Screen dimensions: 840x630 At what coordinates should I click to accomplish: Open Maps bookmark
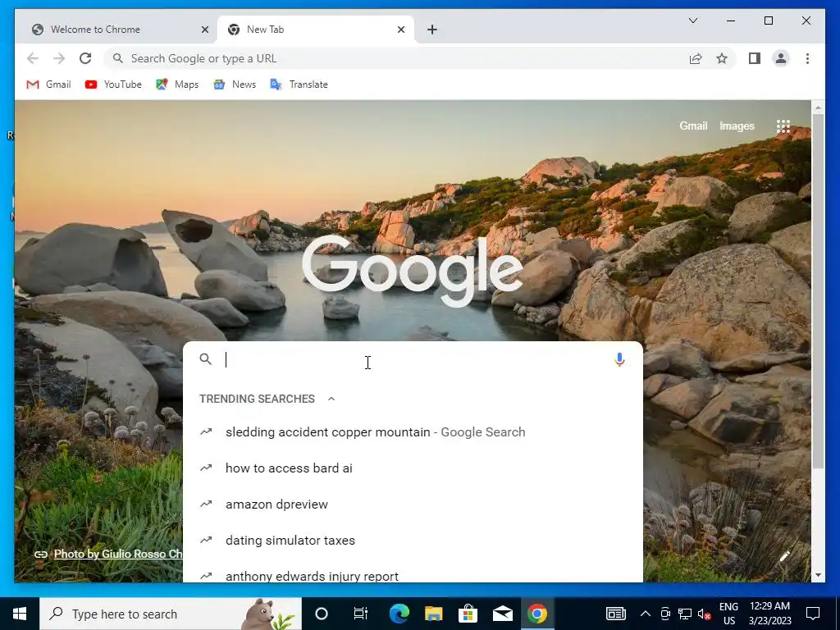pyautogui.click(x=177, y=84)
